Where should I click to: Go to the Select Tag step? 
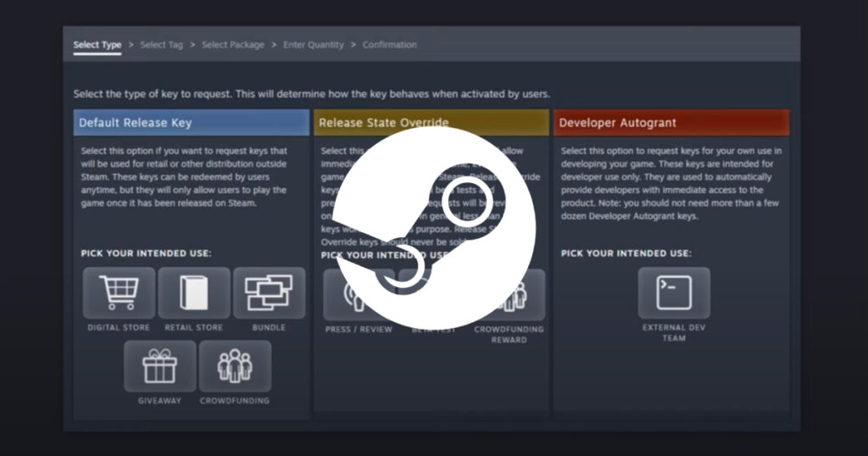click(x=162, y=45)
